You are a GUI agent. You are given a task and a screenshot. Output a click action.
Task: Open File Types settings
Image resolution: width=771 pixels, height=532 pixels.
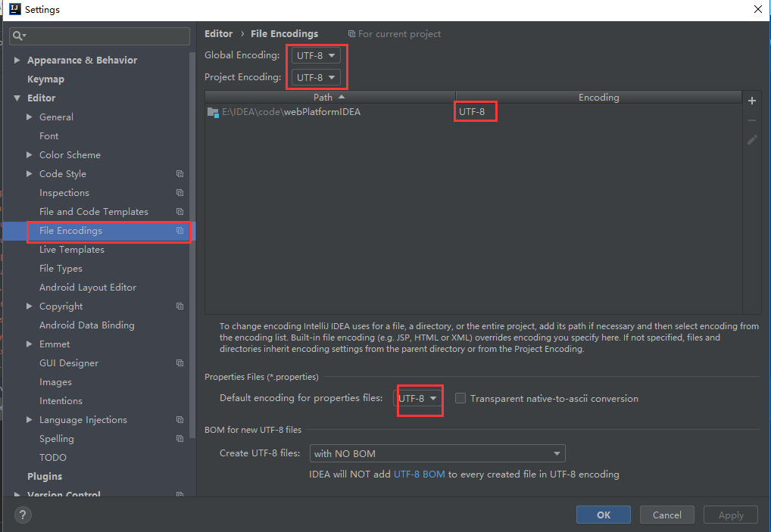point(61,268)
